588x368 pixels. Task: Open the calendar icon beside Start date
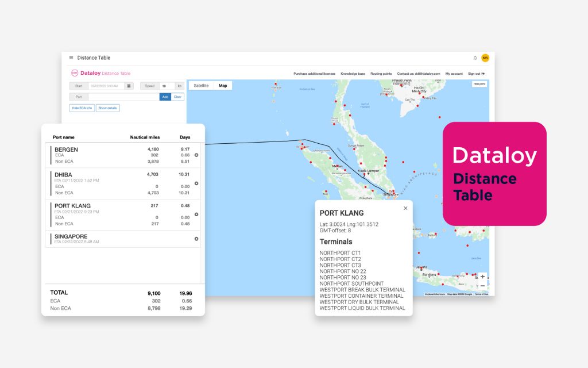point(129,86)
